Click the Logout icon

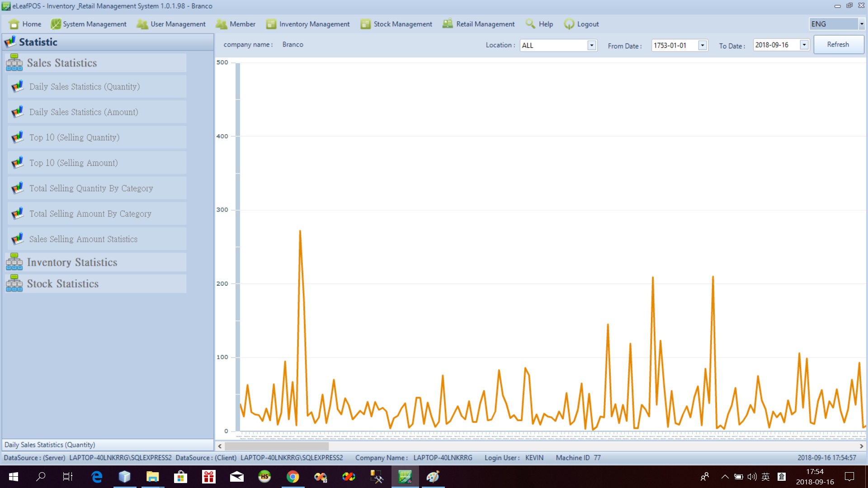pyautogui.click(x=569, y=24)
